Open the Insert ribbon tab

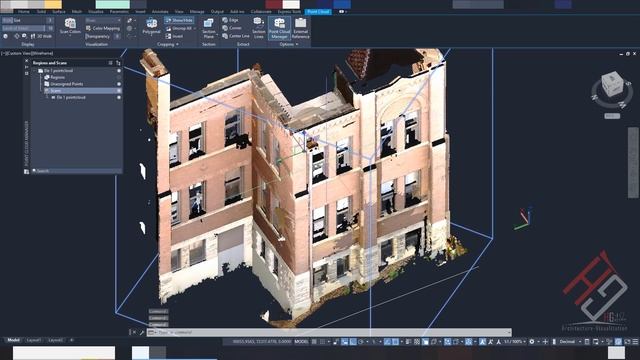(140, 12)
